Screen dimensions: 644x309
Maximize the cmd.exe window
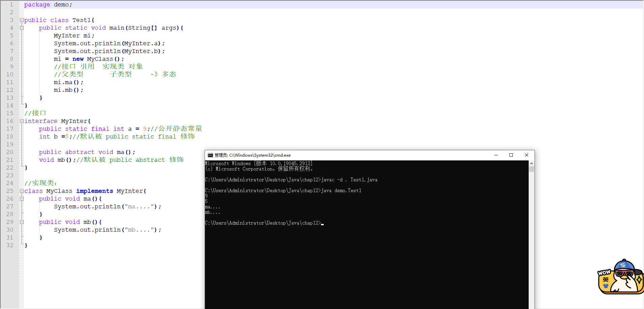(511, 155)
